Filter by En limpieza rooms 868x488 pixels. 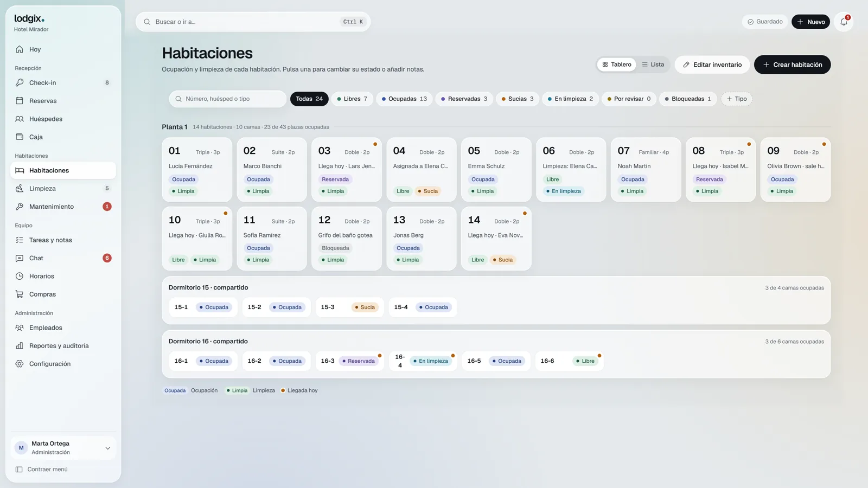pos(570,99)
